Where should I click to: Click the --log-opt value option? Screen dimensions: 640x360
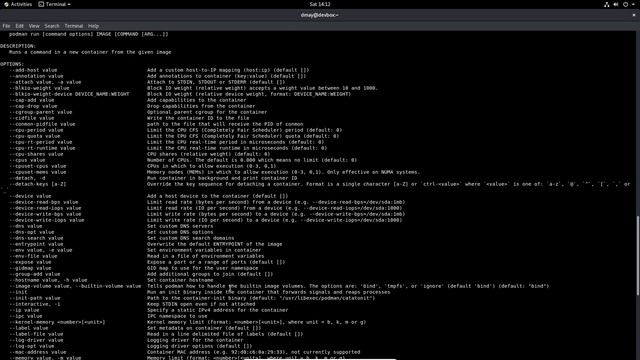point(32,346)
